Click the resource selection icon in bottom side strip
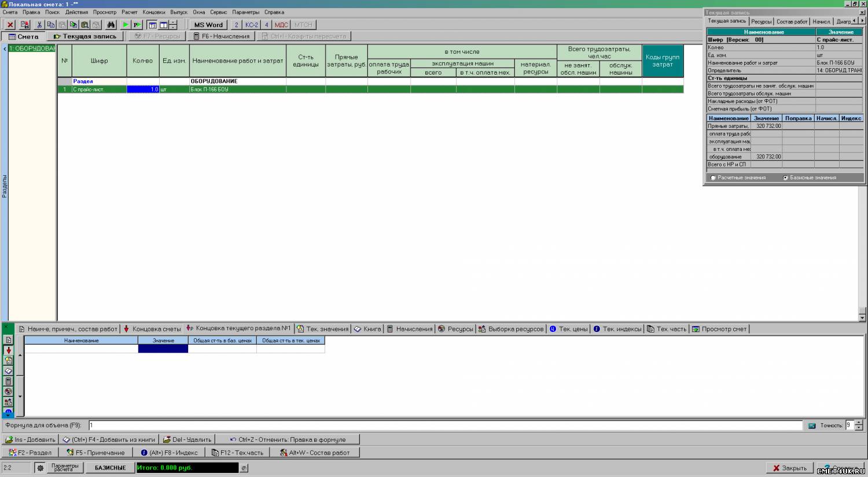 click(x=8, y=402)
